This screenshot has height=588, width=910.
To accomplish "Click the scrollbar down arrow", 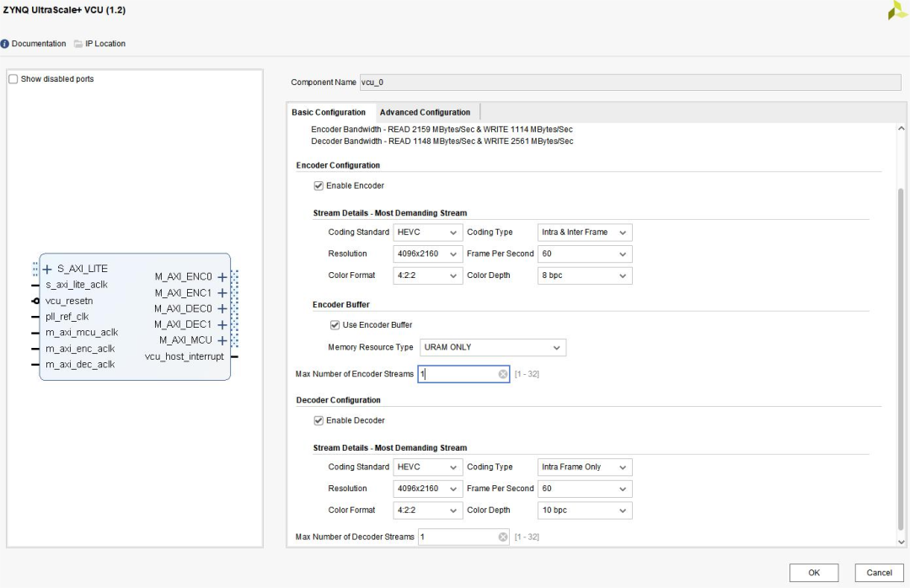I will click(901, 543).
